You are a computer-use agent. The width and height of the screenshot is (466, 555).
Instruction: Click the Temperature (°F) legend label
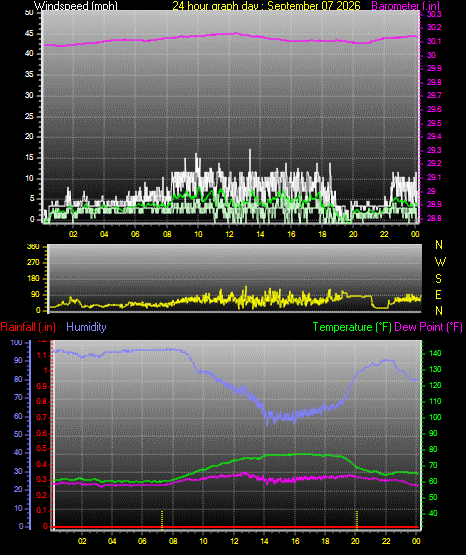pyautogui.click(x=352, y=327)
